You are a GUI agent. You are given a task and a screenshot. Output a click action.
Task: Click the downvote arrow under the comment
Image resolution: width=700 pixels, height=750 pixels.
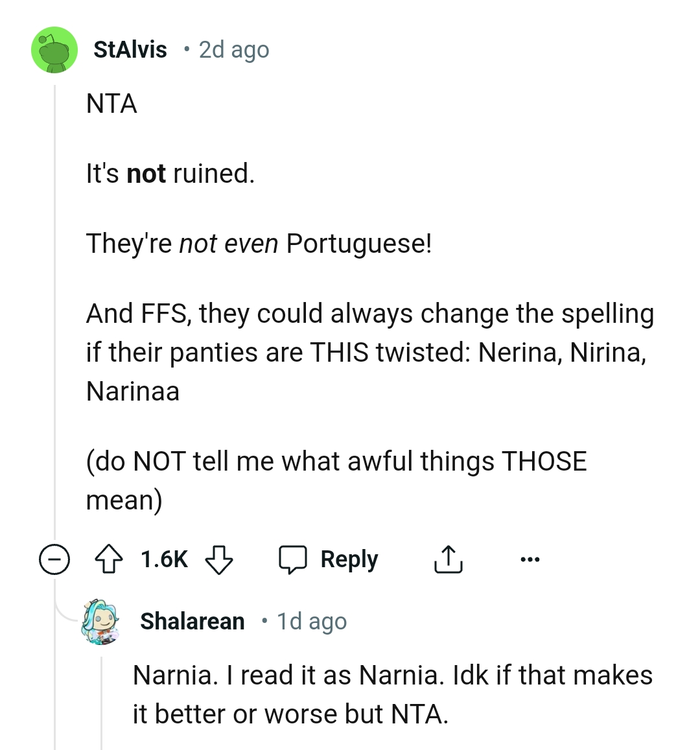point(219,560)
